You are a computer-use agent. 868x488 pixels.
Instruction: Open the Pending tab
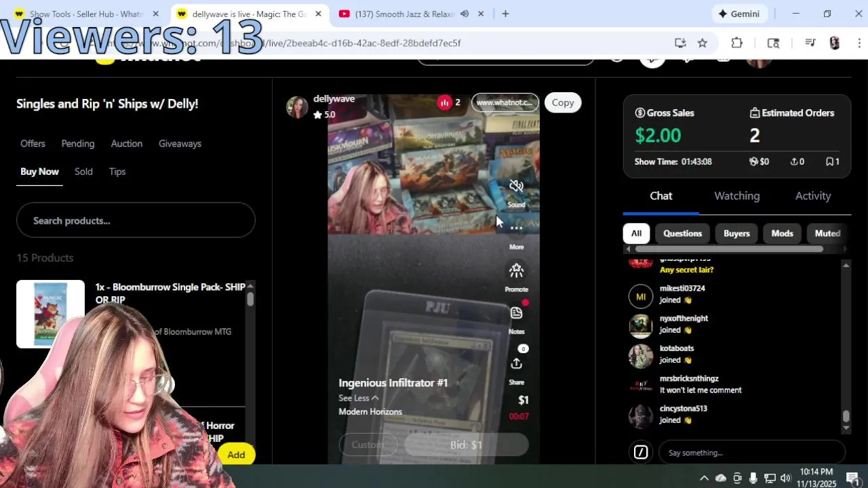click(x=78, y=144)
